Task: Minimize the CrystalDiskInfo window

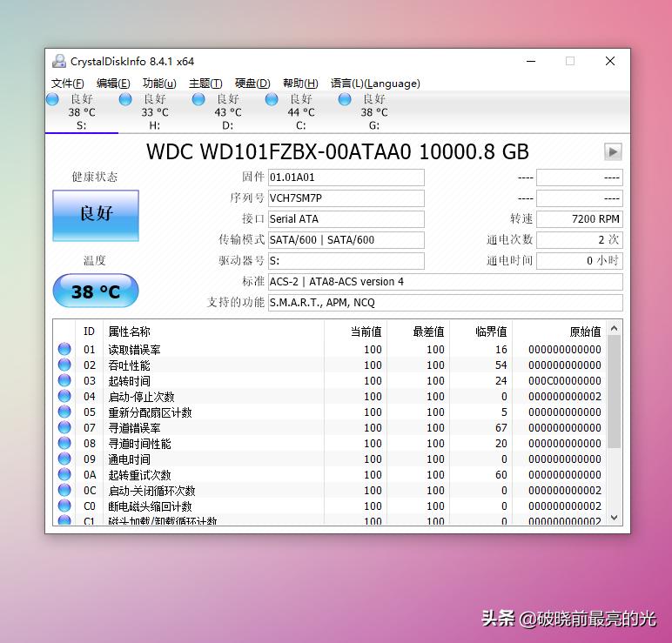Action: [x=531, y=61]
